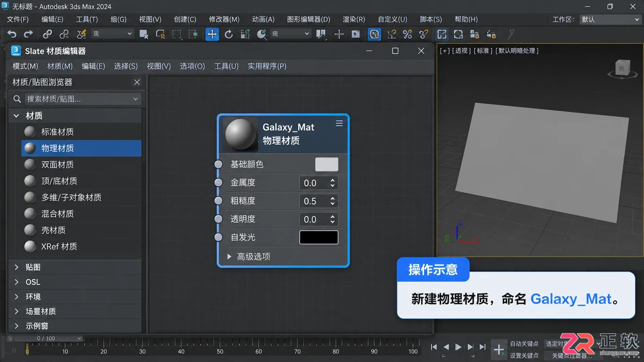Click the 自发光 black color swatch
Screen dimensions: 644x362
point(319,237)
